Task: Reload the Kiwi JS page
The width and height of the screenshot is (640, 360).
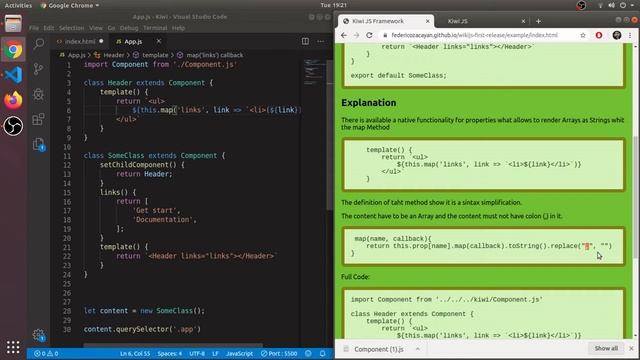Action: point(369,36)
